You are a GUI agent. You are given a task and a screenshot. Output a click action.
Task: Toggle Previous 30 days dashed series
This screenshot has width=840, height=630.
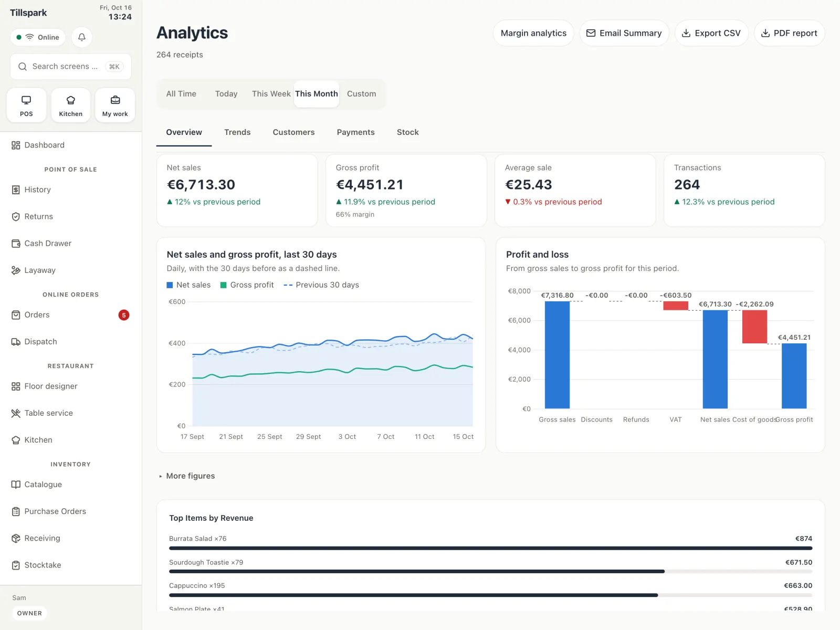(x=321, y=285)
